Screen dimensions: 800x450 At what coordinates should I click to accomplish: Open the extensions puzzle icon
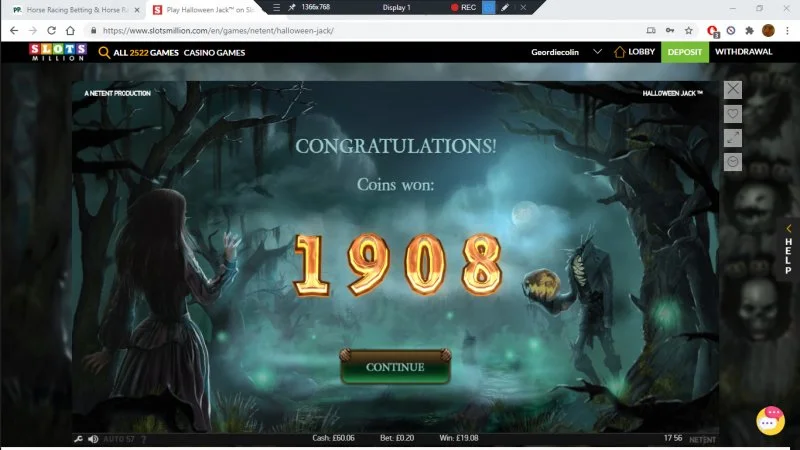(x=749, y=31)
